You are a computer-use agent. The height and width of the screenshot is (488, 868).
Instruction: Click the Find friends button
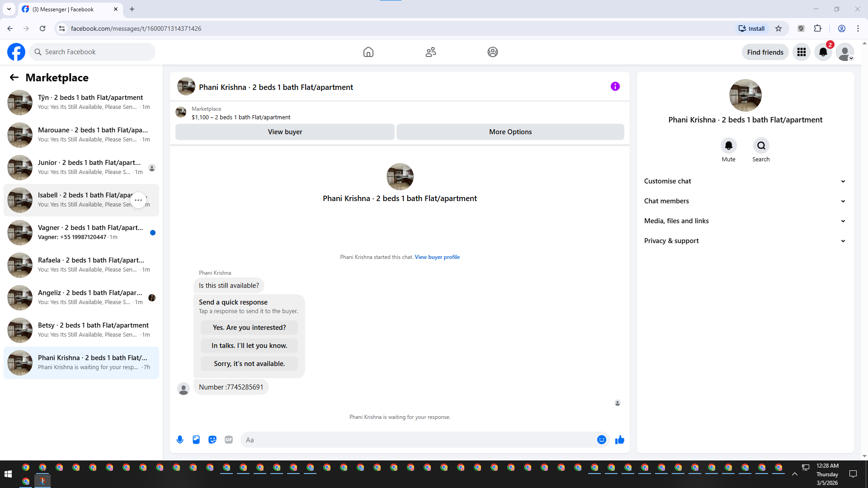pos(765,52)
